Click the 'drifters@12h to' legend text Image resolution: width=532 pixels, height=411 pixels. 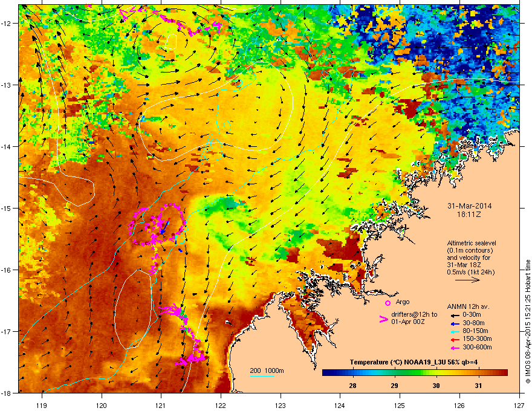point(414,315)
